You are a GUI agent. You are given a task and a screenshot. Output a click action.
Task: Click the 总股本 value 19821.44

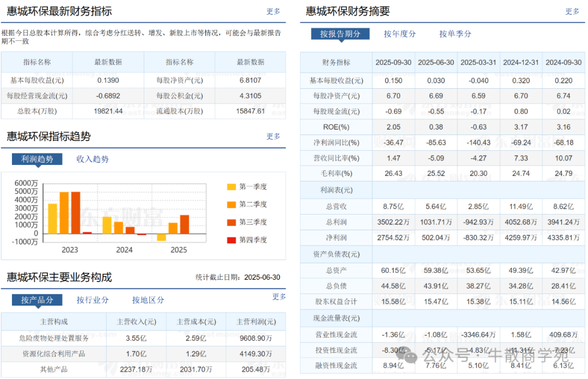click(108, 111)
